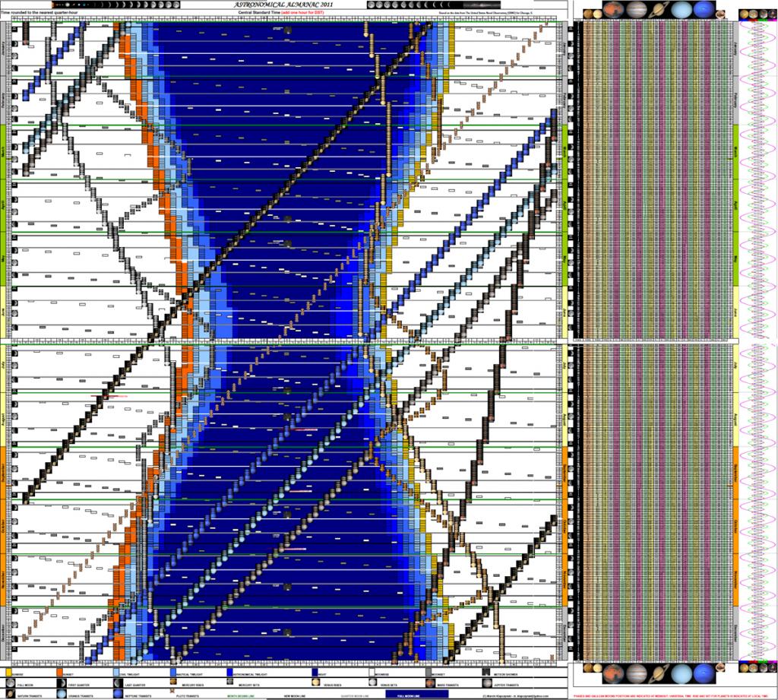778x700 pixels.
Task: Click the Meteor Shower legend icon
Action: (485, 672)
